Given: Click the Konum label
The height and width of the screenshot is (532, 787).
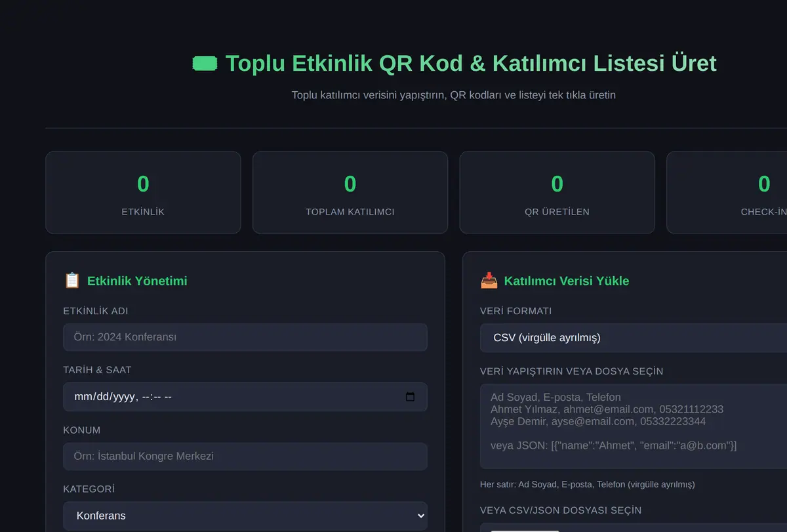Looking at the screenshot, I should pos(82,430).
